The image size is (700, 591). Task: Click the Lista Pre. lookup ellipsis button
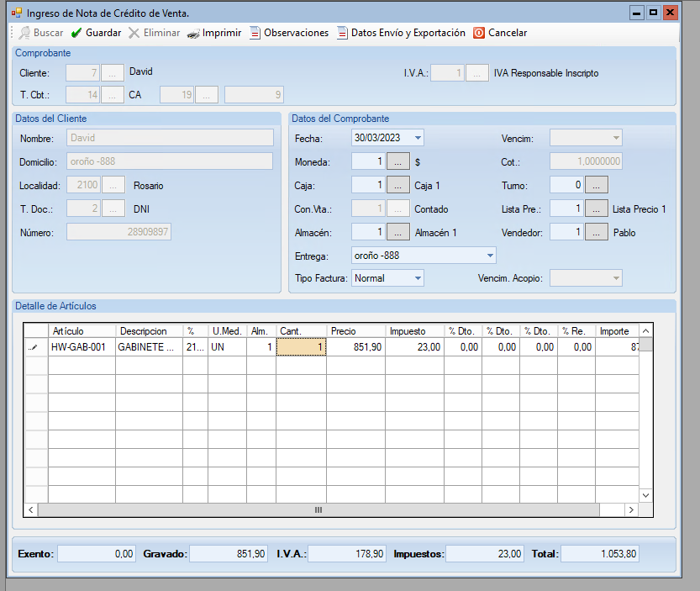point(597,208)
